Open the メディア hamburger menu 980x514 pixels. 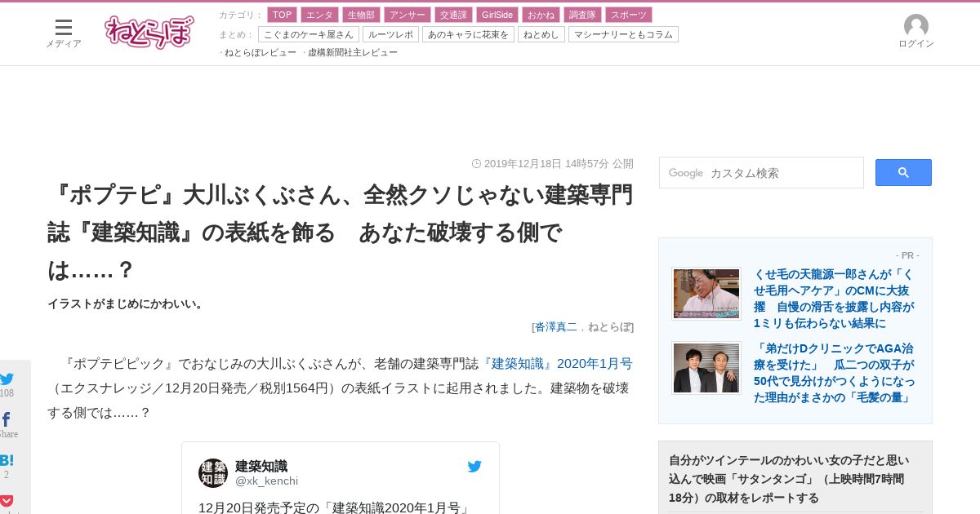click(64, 33)
